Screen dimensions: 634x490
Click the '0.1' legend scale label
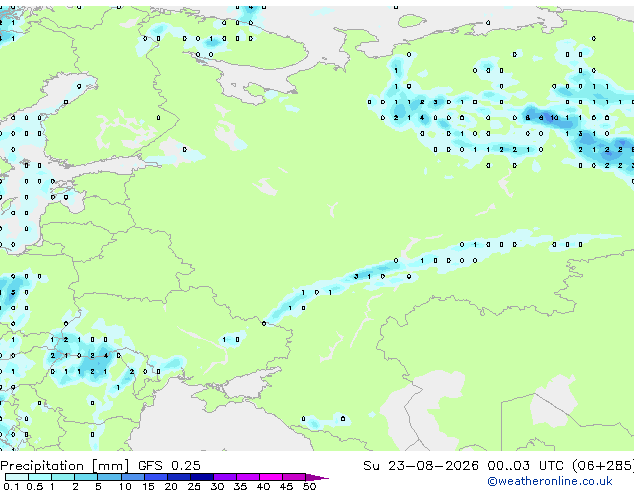point(11,486)
